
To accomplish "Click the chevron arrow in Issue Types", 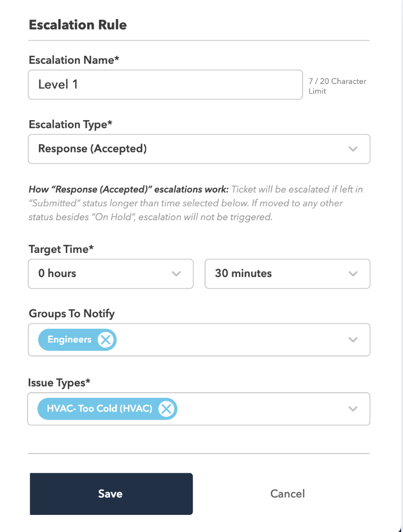I will tap(353, 409).
